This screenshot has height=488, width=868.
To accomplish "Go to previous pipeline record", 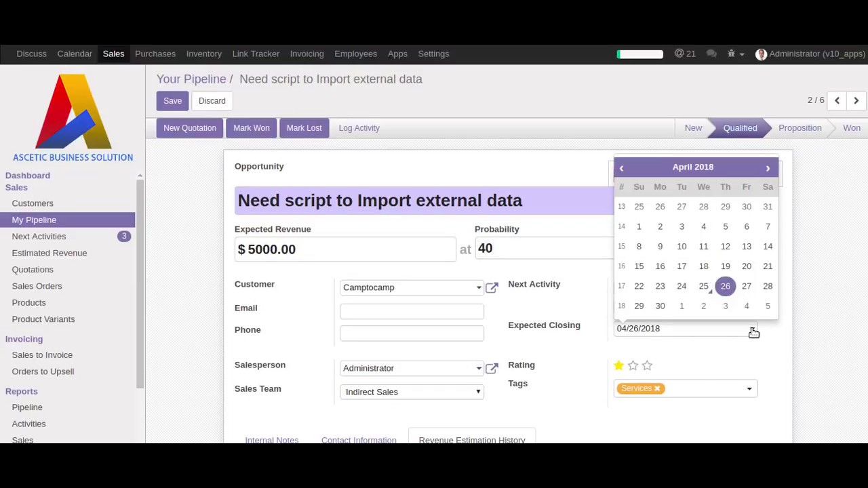I will 837,100.
